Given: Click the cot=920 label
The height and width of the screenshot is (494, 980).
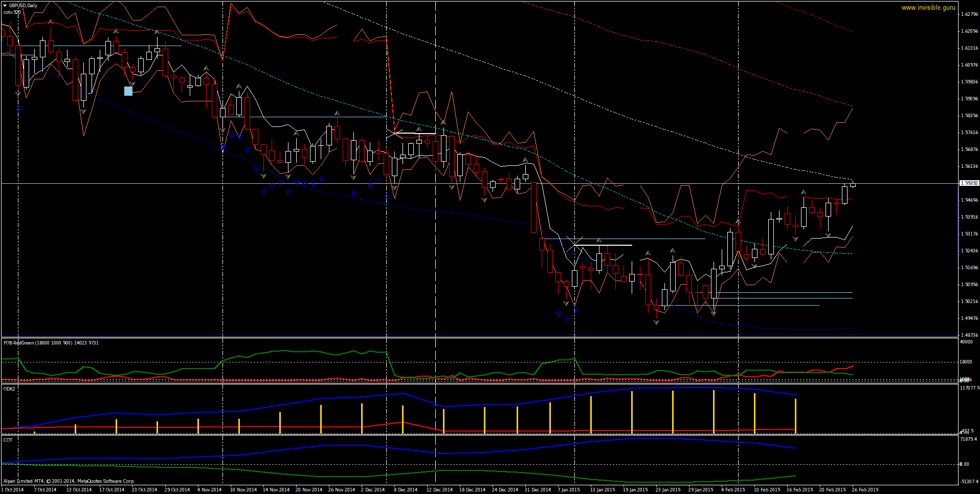Looking at the screenshot, I should click(x=12, y=12).
